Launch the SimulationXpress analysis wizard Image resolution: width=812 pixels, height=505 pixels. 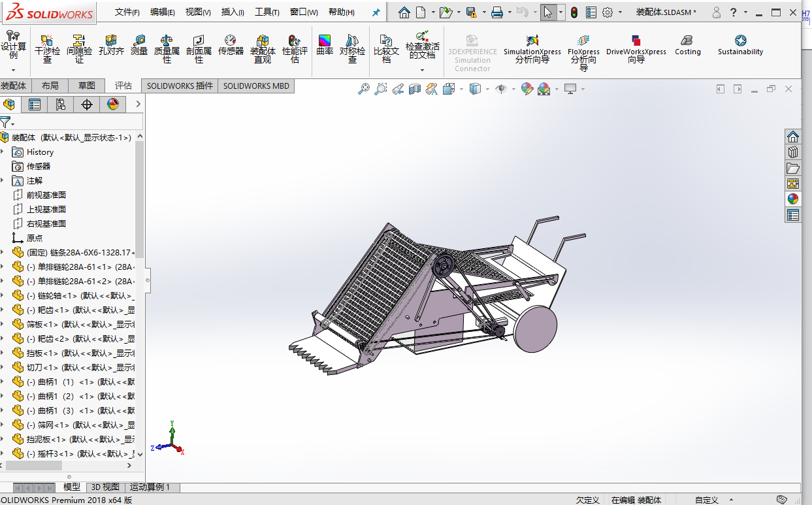532,49
